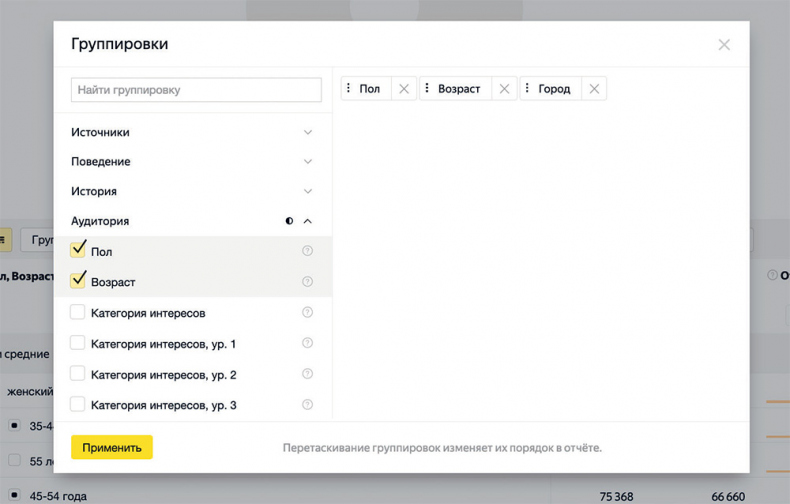Remove the Пол grouping chip
Viewport: 790px width, 504px height.
click(x=404, y=89)
